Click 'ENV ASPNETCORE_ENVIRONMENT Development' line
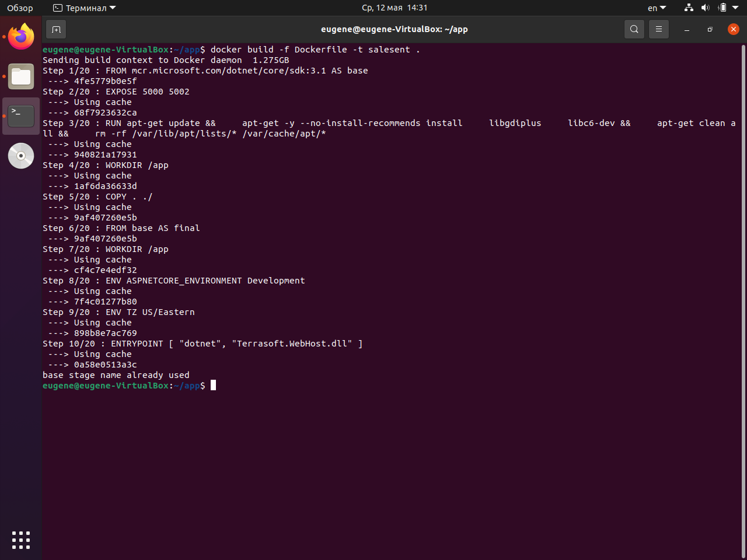This screenshot has height=560, width=747. [174, 281]
